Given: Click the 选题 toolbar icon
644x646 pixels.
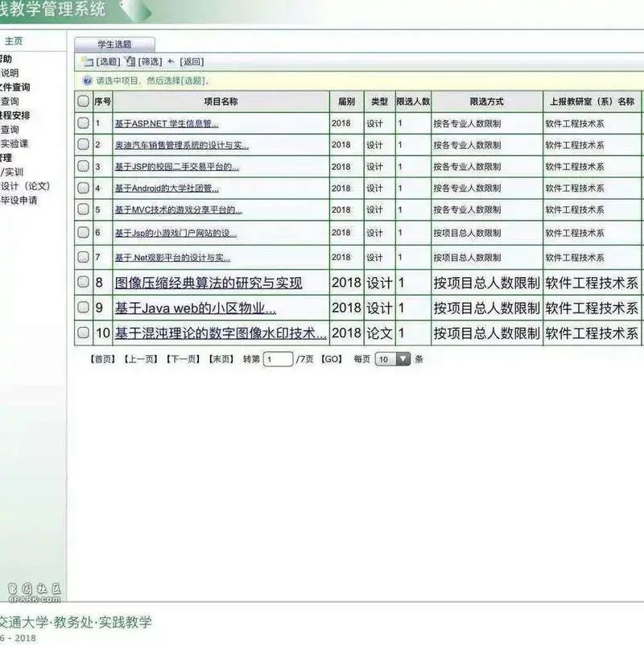Looking at the screenshot, I should [x=87, y=62].
